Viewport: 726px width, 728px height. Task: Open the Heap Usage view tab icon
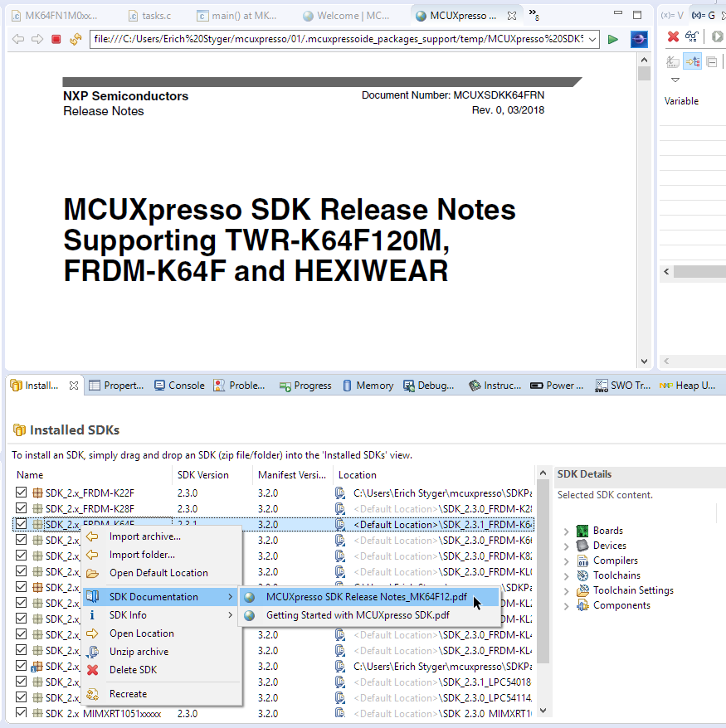click(666, 386)
